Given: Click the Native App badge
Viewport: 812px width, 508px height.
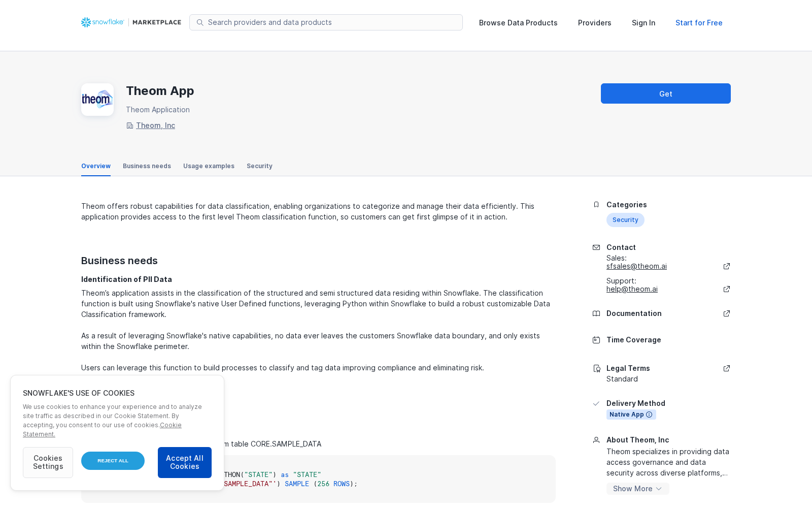Looking at the screenshot, I should (x=631, y=415).
